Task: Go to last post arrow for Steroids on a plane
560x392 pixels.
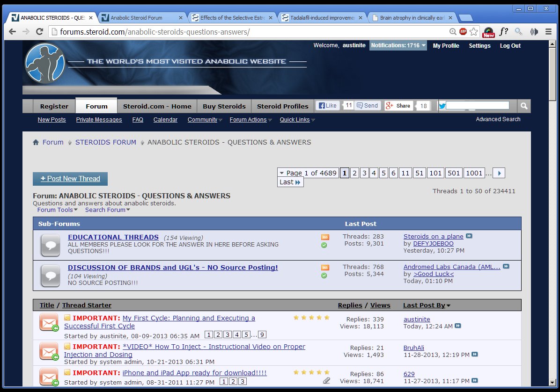Action: pyautogui.click(x=469, y=236)
